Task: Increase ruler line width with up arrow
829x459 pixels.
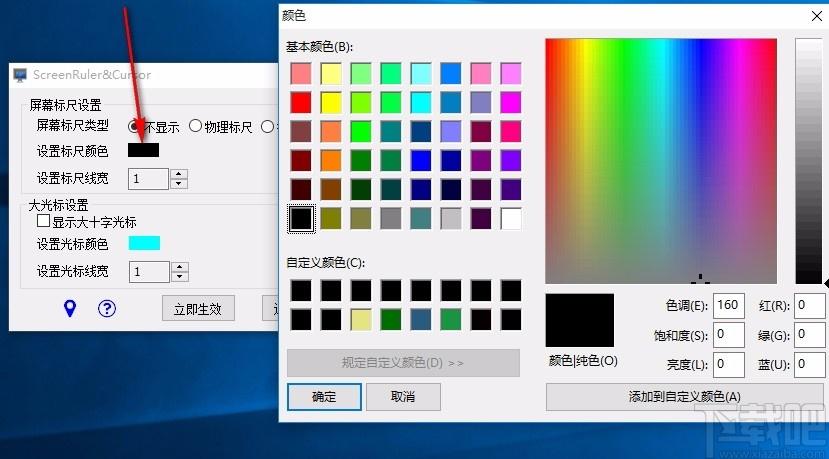Action: coord(179,174)
